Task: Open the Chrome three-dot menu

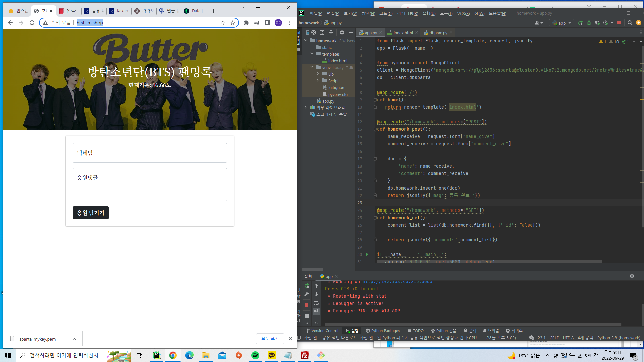Action: (x=289, y=23)
